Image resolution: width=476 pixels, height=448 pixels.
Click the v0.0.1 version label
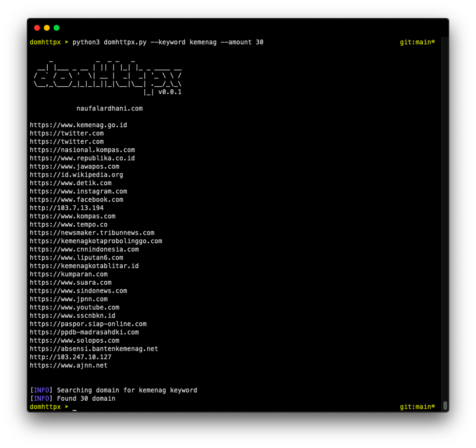click(170, 92)
